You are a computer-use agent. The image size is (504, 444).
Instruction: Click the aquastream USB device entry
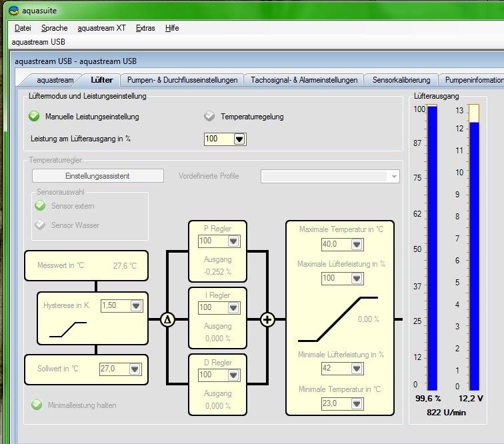point(38,42)
